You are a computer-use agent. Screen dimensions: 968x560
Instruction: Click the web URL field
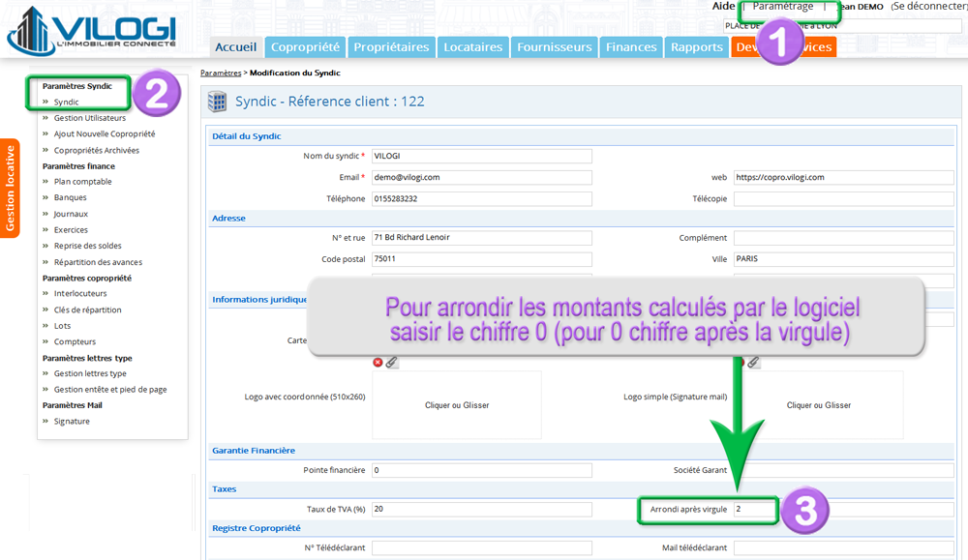[x=843, y=177]
